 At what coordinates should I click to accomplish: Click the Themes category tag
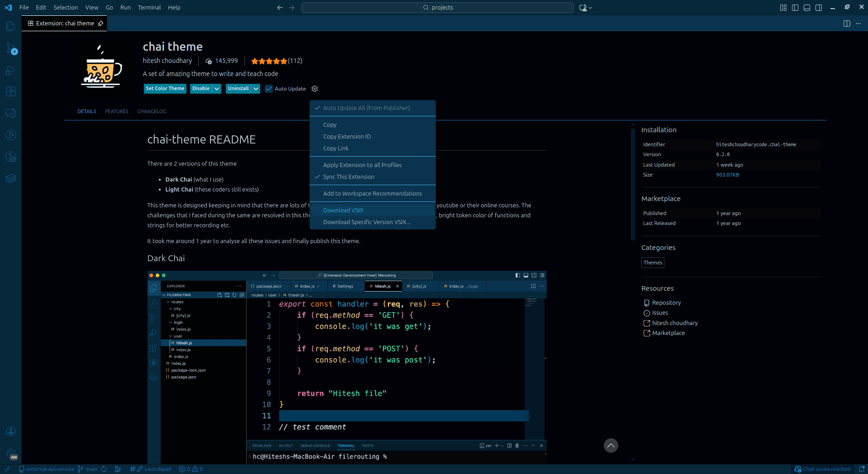(653, 263)
